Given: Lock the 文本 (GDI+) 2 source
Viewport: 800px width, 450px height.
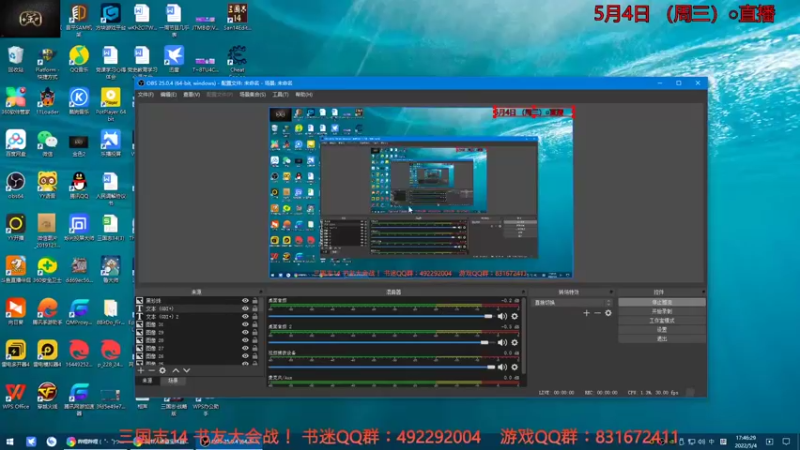Looking at the screenshot, I should (255, 317).
